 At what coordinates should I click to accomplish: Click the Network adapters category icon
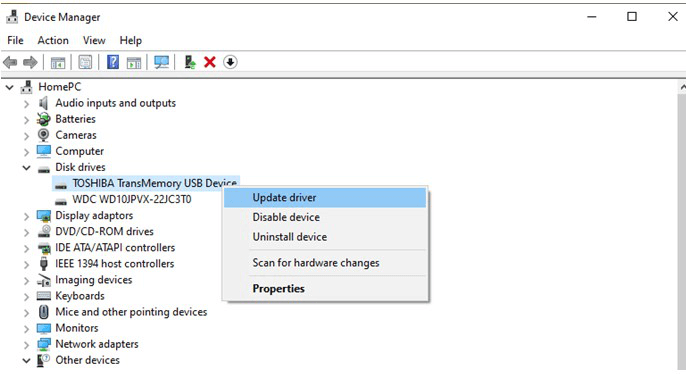click(x=44, y=344)
